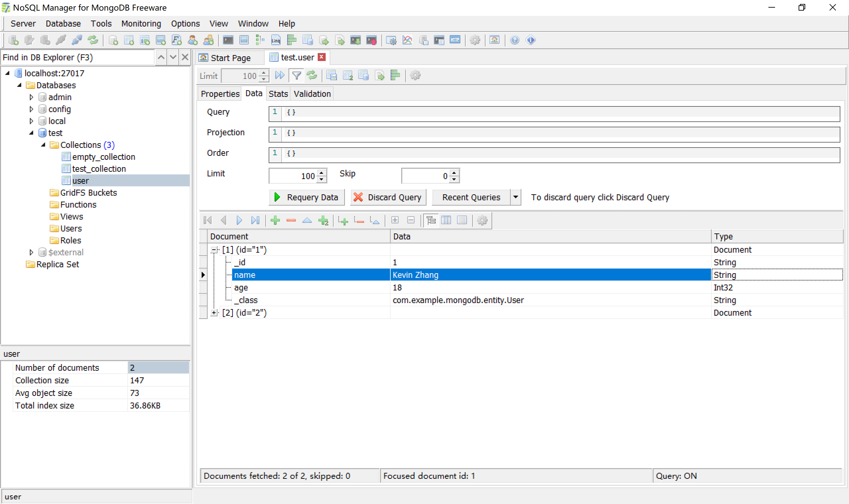Refresh data with green arrows beside filter
The width and height of the screenshot is (849, 504).
point(312,75)
